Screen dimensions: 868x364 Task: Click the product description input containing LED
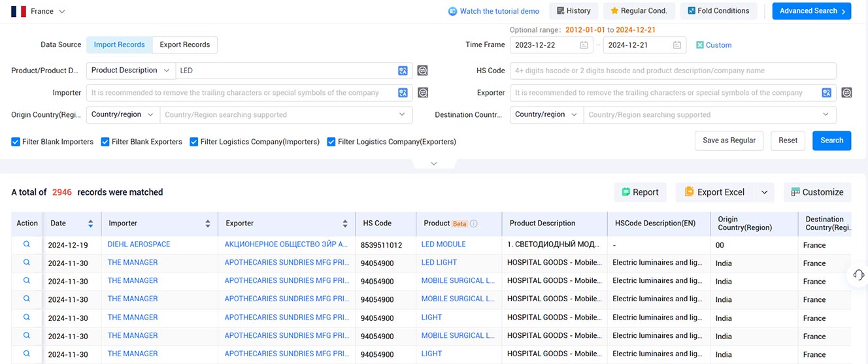click(286, 71)
